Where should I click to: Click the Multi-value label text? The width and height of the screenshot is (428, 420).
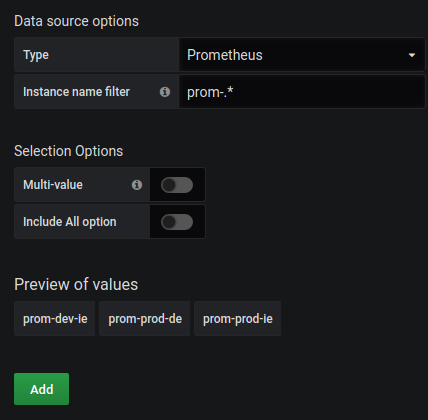pyautogui.click(x=53, y=185)
